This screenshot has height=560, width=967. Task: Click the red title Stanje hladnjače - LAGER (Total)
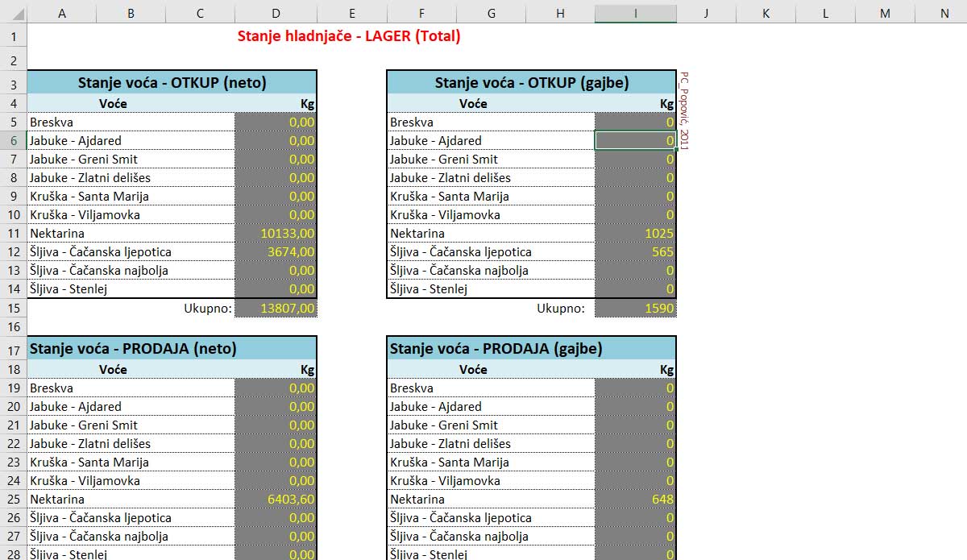(349, 36)
